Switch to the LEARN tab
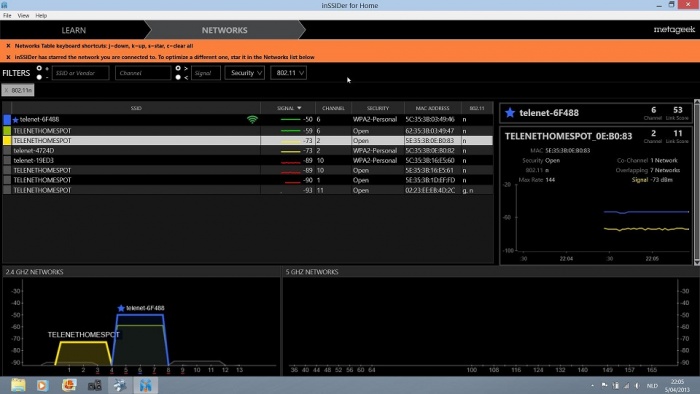This screenshot has height=394, width=700. point(74,30)
